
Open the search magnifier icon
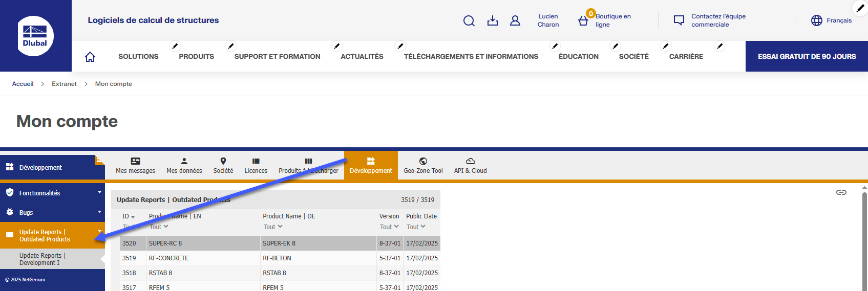(x=469, y=20)
